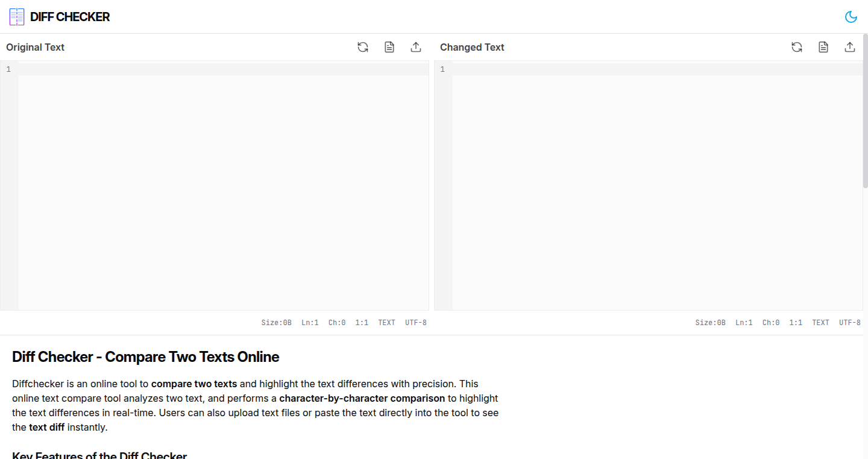
Task: Reset the Original Text with the refresh icon
Action: [x=363, y=47]
